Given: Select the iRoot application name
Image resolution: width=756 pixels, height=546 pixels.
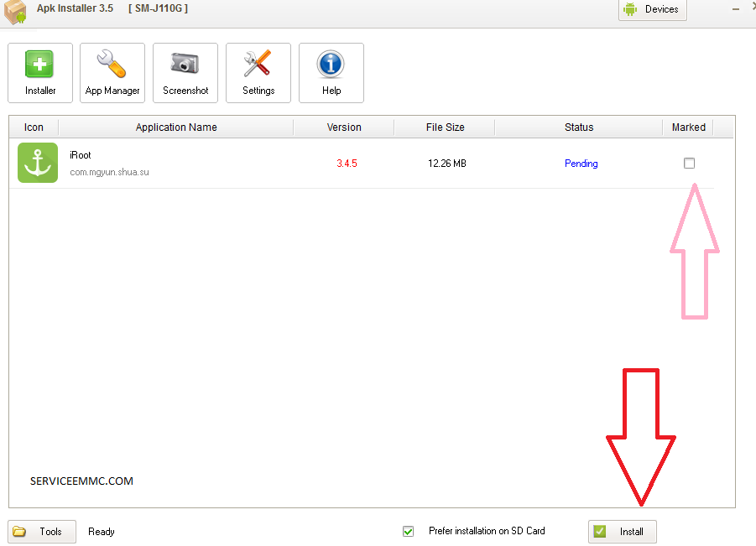Looking at the screenshot, I should (x=81, y=155).
